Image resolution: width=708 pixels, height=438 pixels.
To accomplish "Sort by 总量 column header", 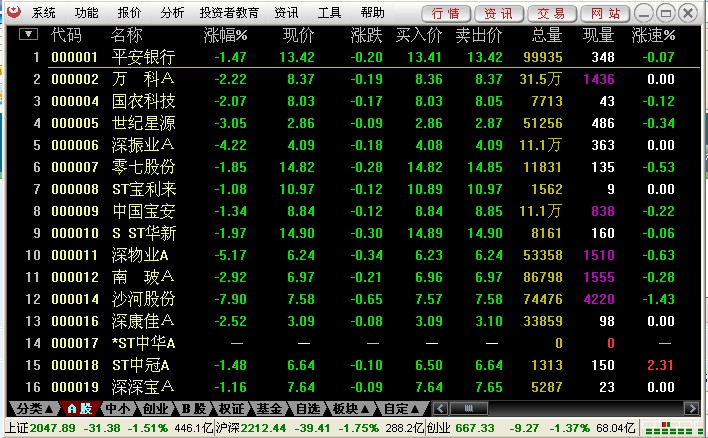I will [547, 35].
